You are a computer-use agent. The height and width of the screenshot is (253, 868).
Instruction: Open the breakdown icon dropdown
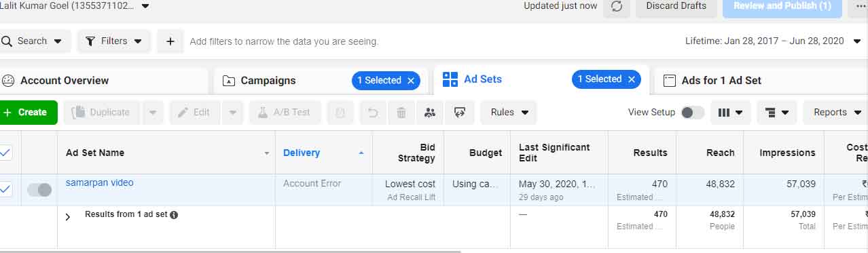(x=777, y=113)
